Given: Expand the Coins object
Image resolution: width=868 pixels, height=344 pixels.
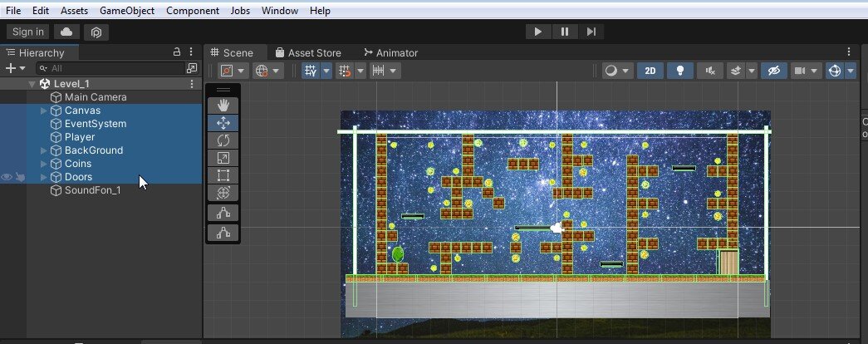Looking at the screenshot, I should coord(44,164).
